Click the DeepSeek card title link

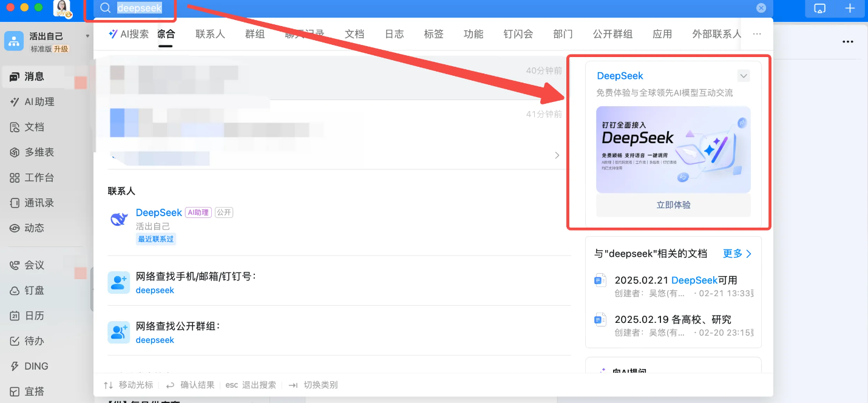coord(620,76)
